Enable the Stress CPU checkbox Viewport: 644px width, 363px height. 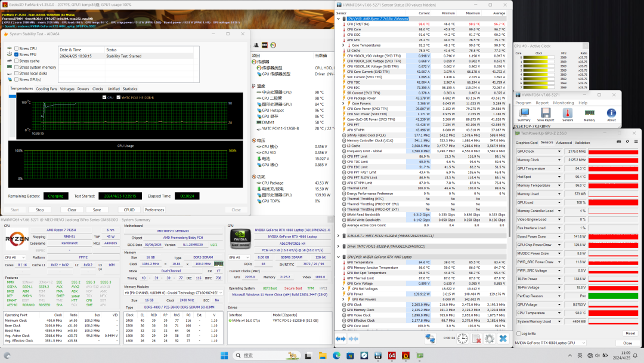17,48
